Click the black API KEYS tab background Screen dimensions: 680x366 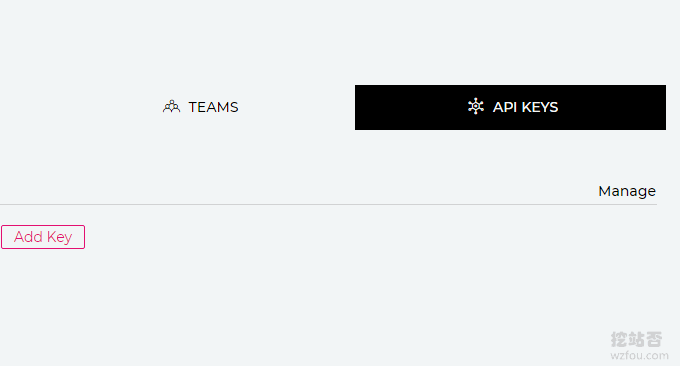click(510, 108)
